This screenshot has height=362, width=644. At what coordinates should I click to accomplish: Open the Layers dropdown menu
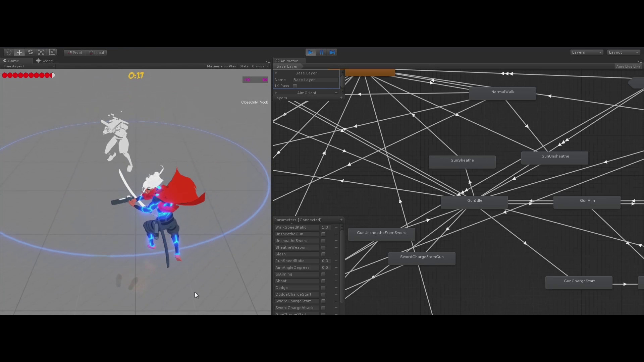pyautogui.click(x=586, y=52)
